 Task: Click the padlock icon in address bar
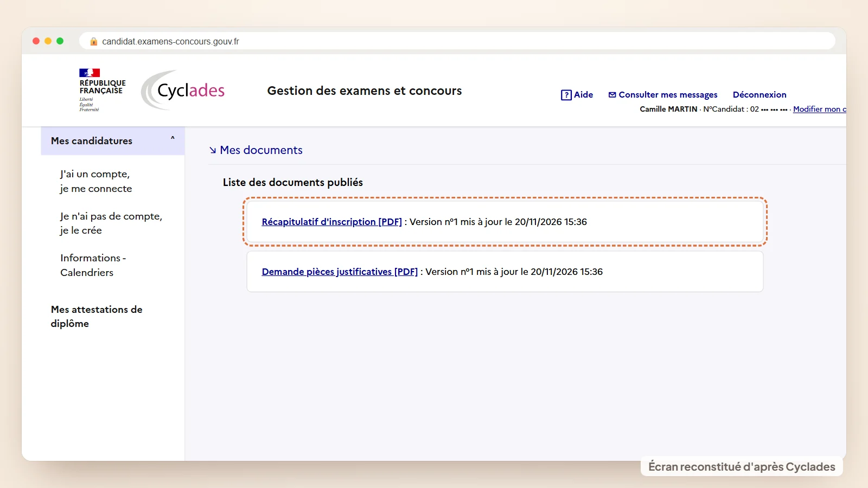(x=93, y=41)
